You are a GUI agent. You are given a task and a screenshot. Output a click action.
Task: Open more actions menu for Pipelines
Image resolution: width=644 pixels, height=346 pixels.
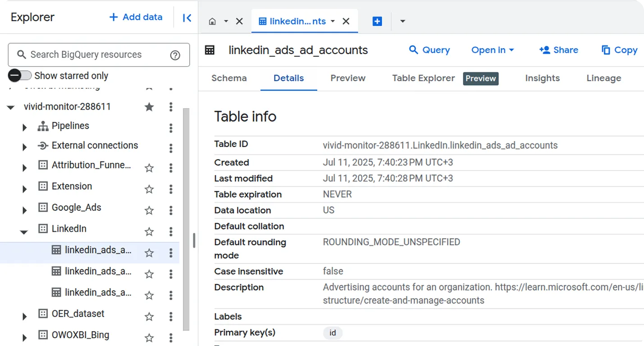(x=171, y=128)
